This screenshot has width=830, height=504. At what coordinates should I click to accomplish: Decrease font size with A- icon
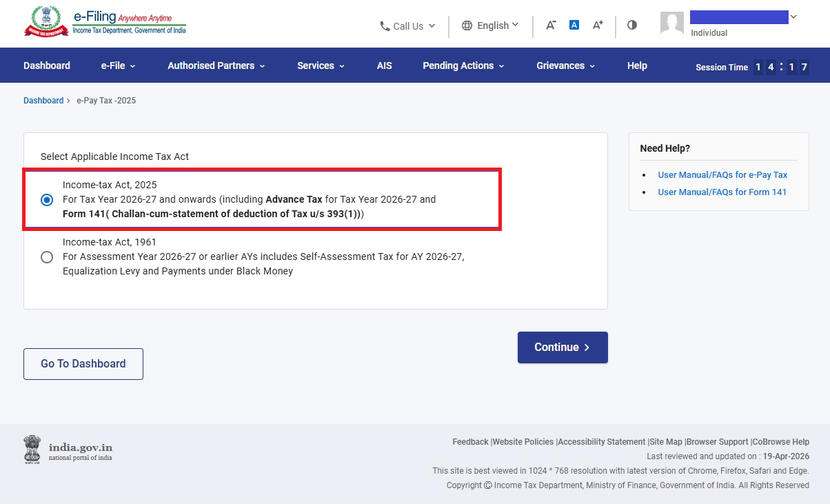pos(551,25)
